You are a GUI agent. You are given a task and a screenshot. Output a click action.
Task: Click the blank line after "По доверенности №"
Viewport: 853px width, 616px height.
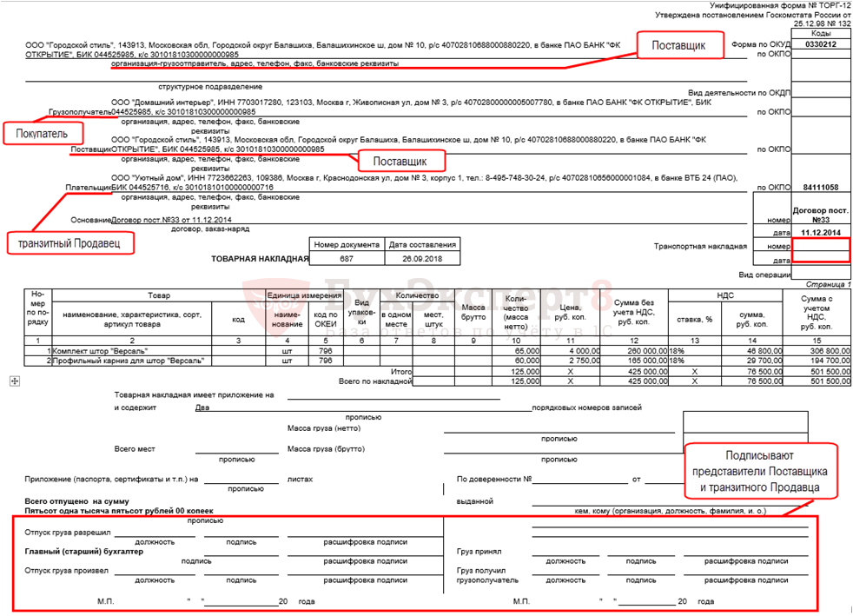click(580, 480)
